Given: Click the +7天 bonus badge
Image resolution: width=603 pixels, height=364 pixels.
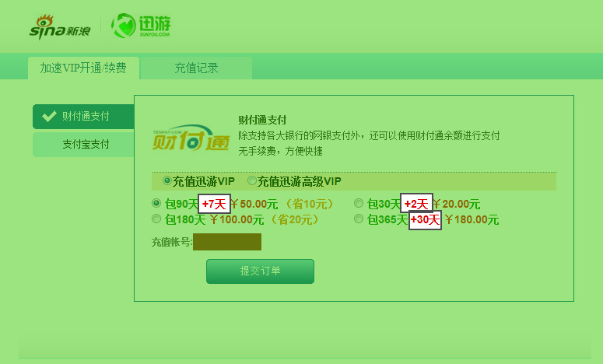Looking at the screenshot, I should click(214, 204).
